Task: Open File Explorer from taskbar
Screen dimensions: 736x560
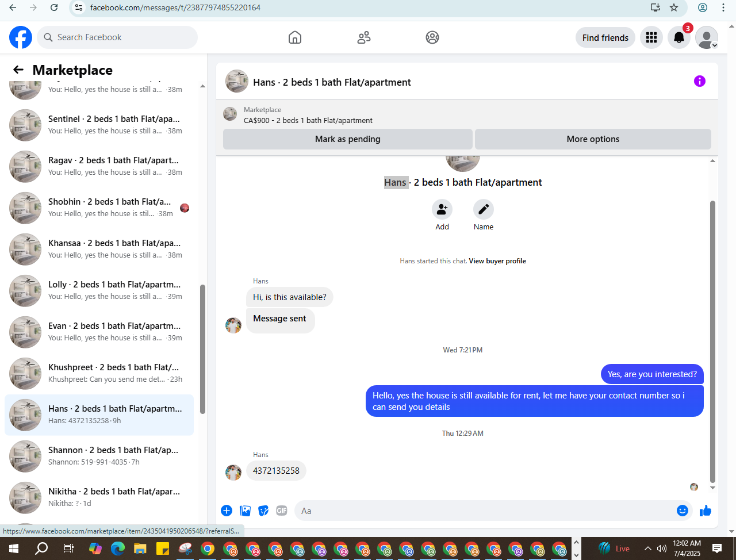Action: [140, 549]
